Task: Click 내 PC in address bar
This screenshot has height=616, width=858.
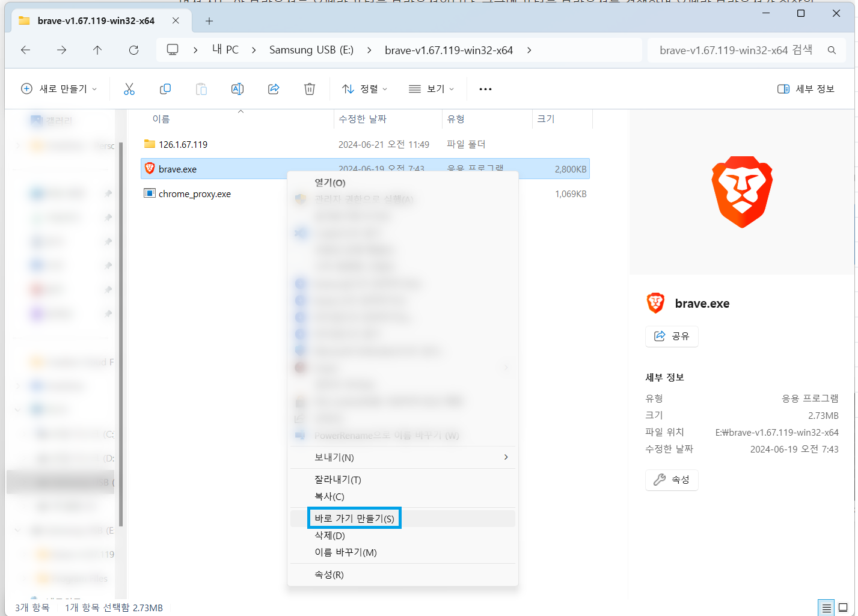Action: [x=225, y=50]
